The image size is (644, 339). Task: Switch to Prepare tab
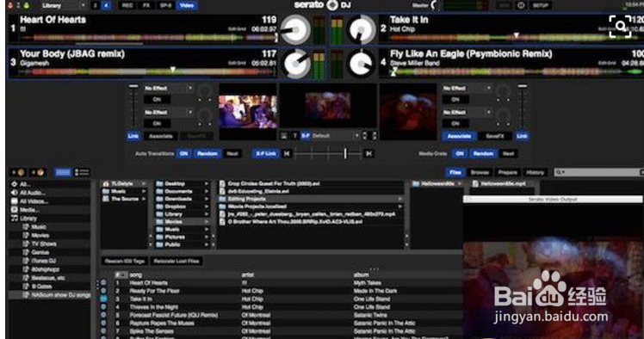click(508, 172)
